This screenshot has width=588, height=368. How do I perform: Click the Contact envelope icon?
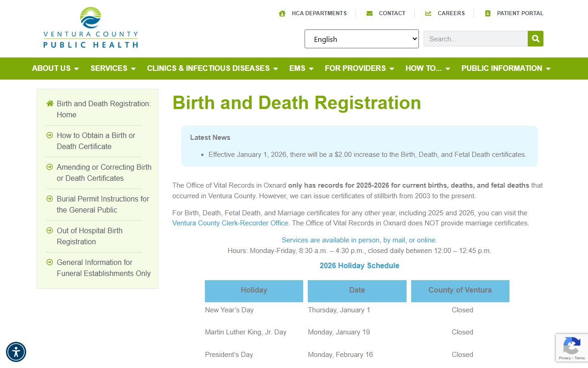pos(369,13)
